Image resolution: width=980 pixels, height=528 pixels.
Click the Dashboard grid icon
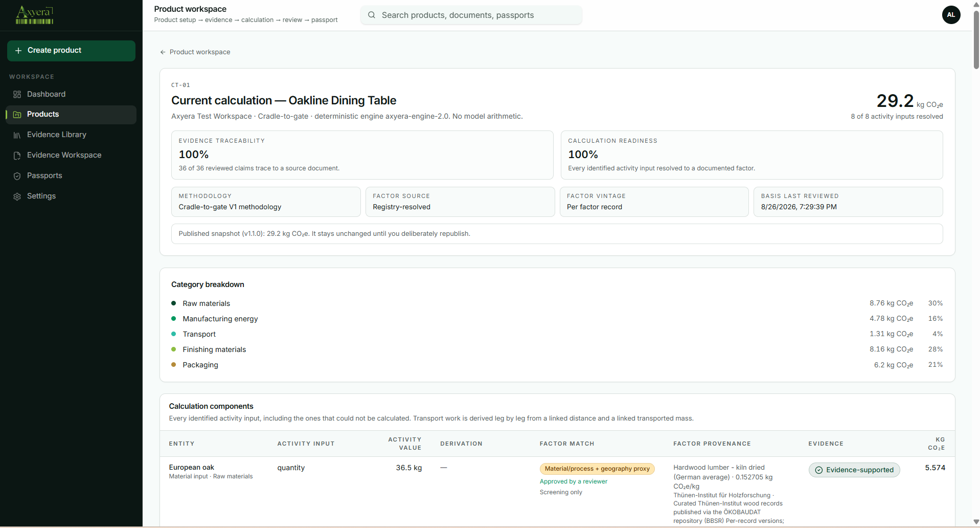17,95
